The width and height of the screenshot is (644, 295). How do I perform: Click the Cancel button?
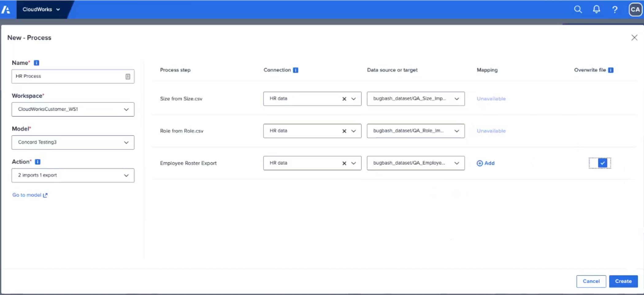click(x=591, y=281)
